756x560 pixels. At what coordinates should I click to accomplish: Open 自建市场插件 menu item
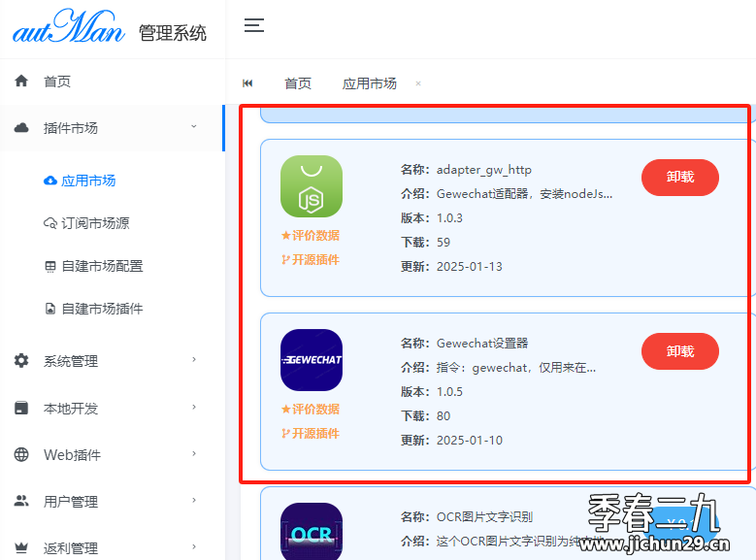[102, 309]
